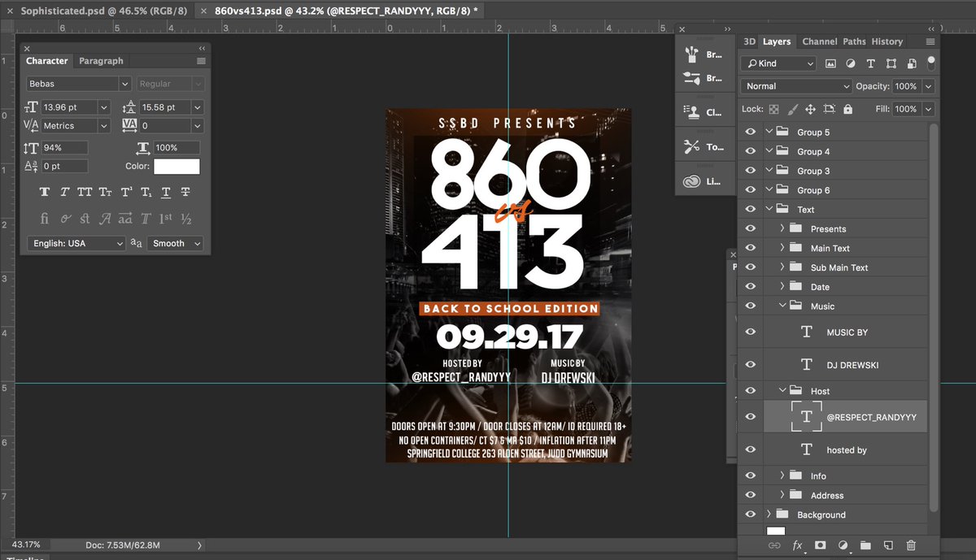
Task: Open the leading dropdown 15.58 pt
Action: tap(198, 107)
